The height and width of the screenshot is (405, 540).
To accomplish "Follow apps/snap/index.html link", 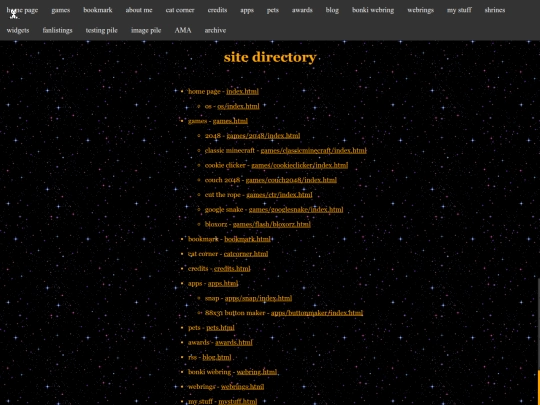I will [258, 298].
